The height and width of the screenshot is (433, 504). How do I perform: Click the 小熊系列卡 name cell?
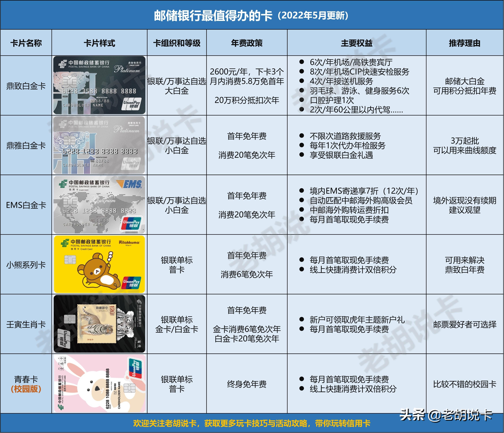pyautogui.click(x=26, y=265)
